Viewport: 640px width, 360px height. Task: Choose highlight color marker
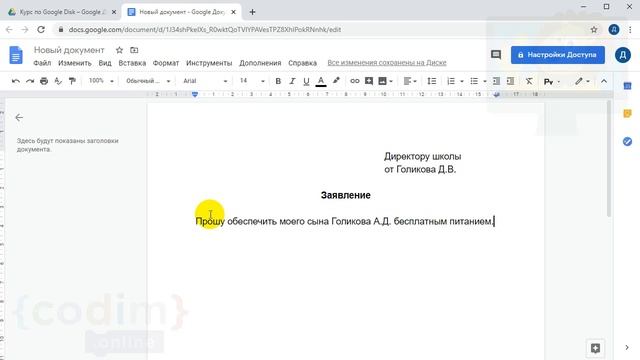coord(336,81)
